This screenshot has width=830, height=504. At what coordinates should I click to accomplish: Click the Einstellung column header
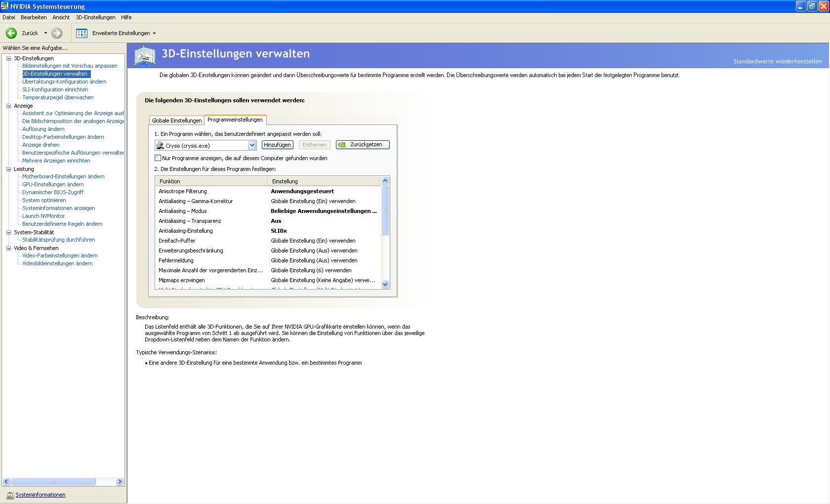325,181
